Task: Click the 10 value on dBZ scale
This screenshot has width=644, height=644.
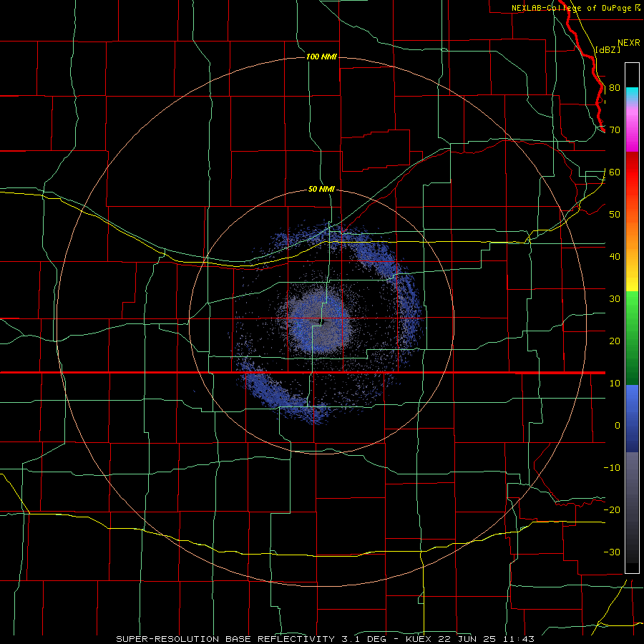Action: click(x=615, y=384)
